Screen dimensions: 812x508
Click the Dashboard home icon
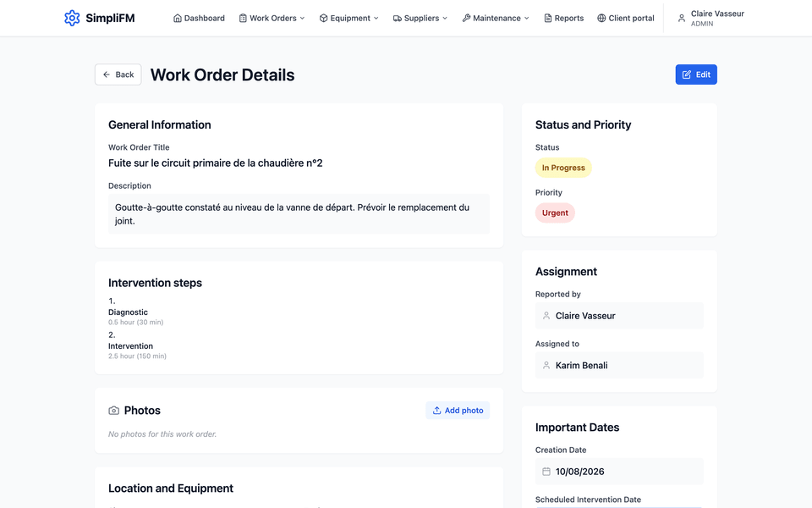tap(178, 18)
